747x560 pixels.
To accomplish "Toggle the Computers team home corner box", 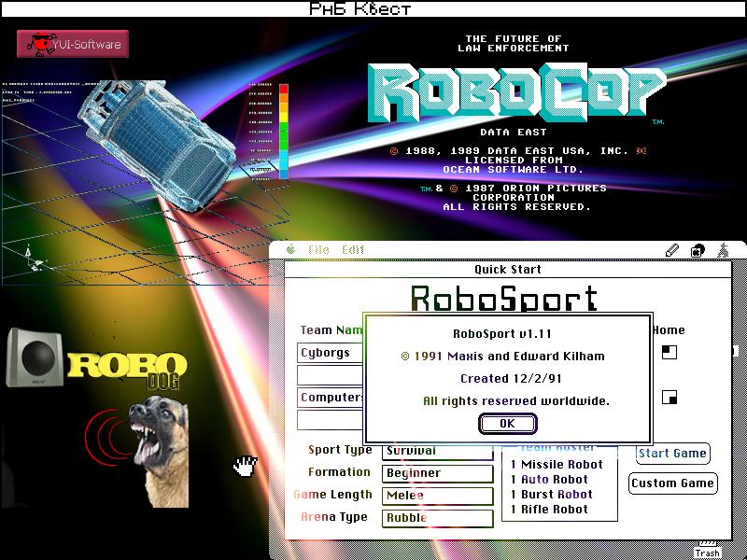I will pyautogui.click(x=669, y=397).
